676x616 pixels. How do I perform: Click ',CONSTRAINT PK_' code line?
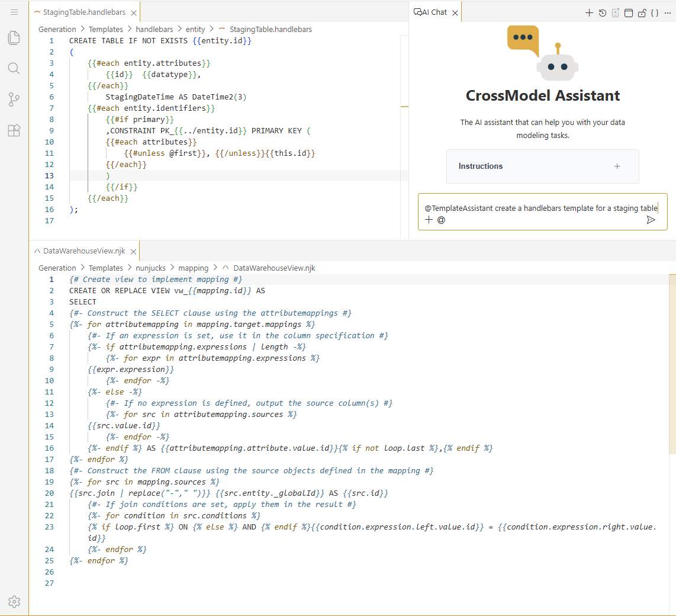tap(208, 131)
